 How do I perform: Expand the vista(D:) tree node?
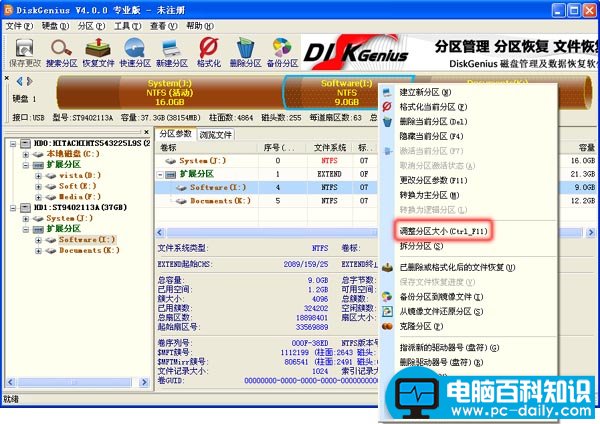(x=38, y=176)
